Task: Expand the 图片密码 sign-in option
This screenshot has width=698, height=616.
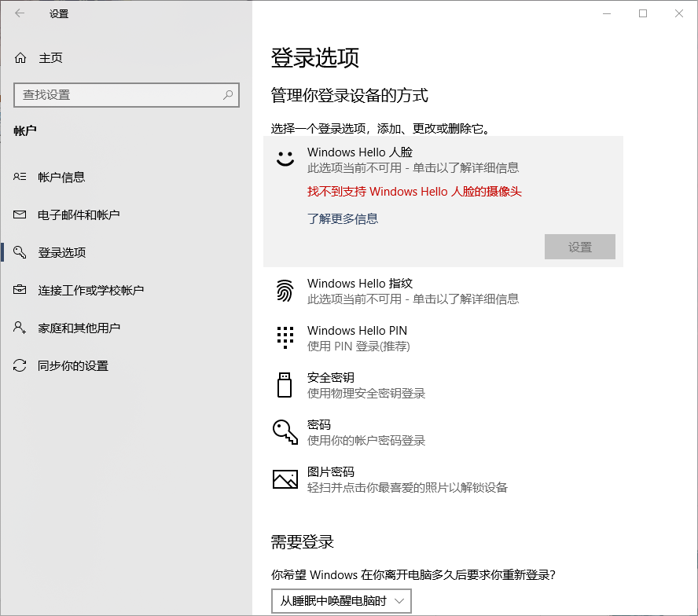Action: (x=443, y=479)
